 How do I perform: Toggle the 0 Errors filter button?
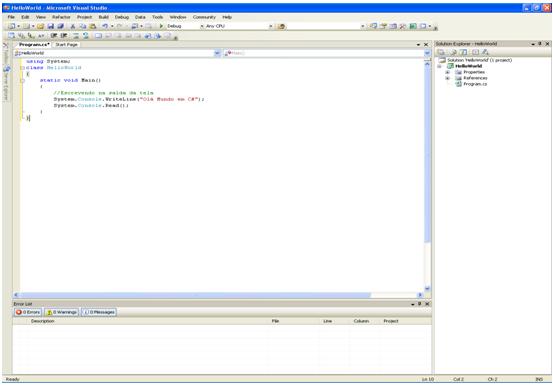tap(28, 312)
